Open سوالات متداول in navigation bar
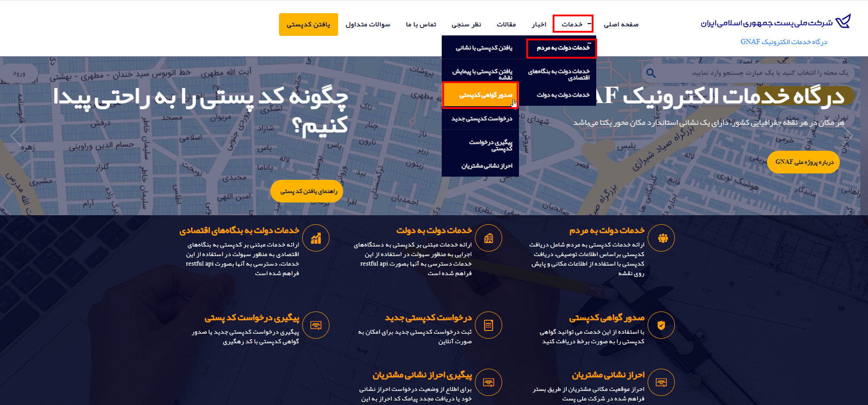The height and width of the screenshot is (405, 868). tap(368, 25)
